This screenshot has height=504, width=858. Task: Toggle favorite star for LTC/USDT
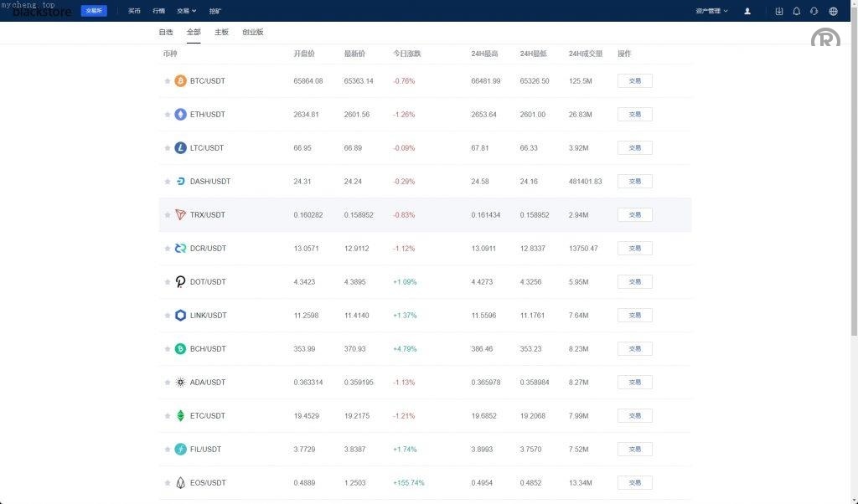pyautogui.click(x=168, y=148)
